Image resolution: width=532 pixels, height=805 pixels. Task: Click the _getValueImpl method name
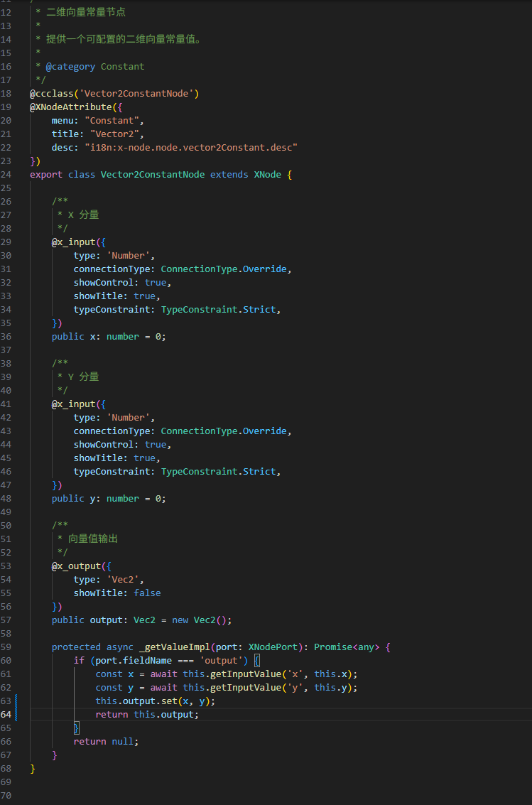click(x=175, y=647)
